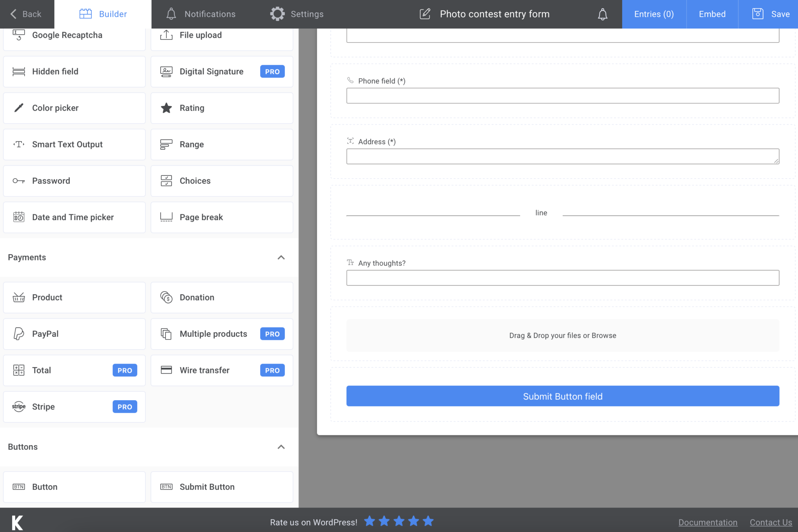
Task: Click the Embed button
Action: point(711,14)
